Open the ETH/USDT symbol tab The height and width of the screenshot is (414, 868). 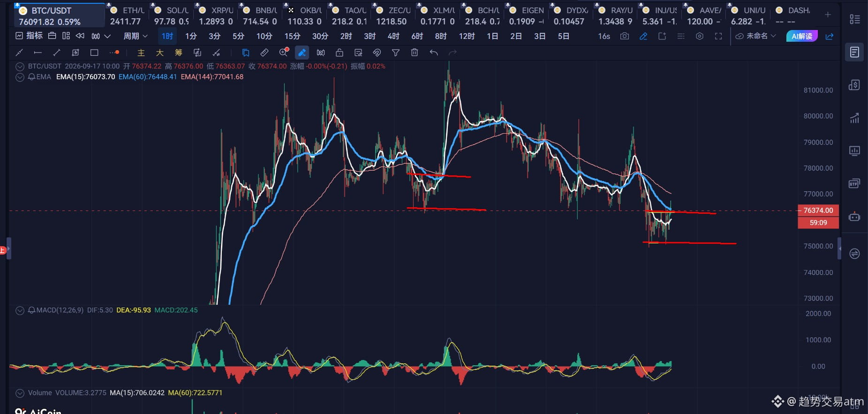pyautogui.click(x=127, y=15)
